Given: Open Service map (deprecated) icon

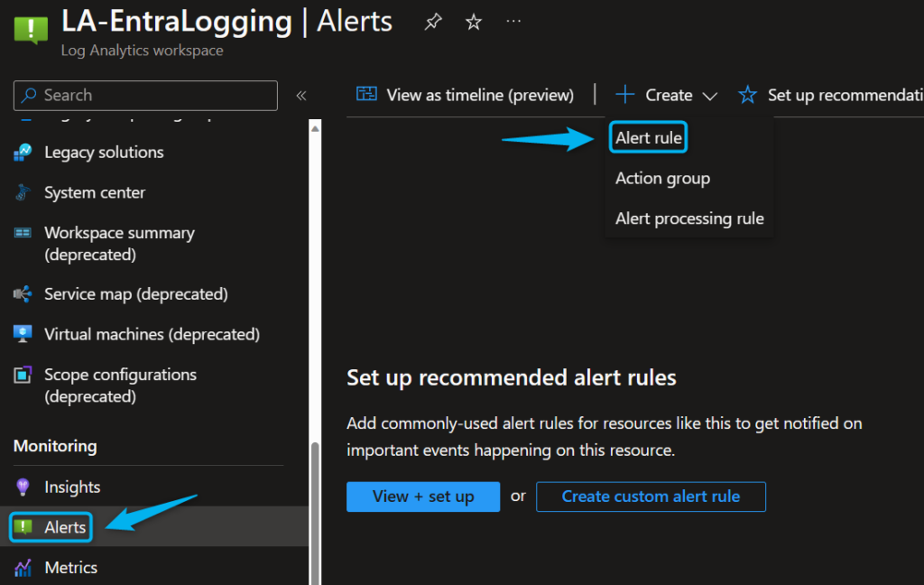Looking at the screenshot, I should coord(24,293).
